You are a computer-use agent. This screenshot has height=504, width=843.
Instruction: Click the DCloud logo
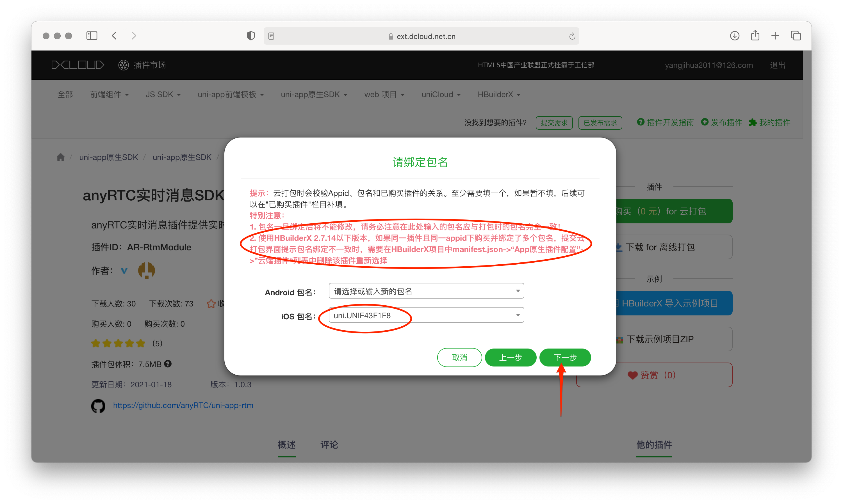pos(78,65)
